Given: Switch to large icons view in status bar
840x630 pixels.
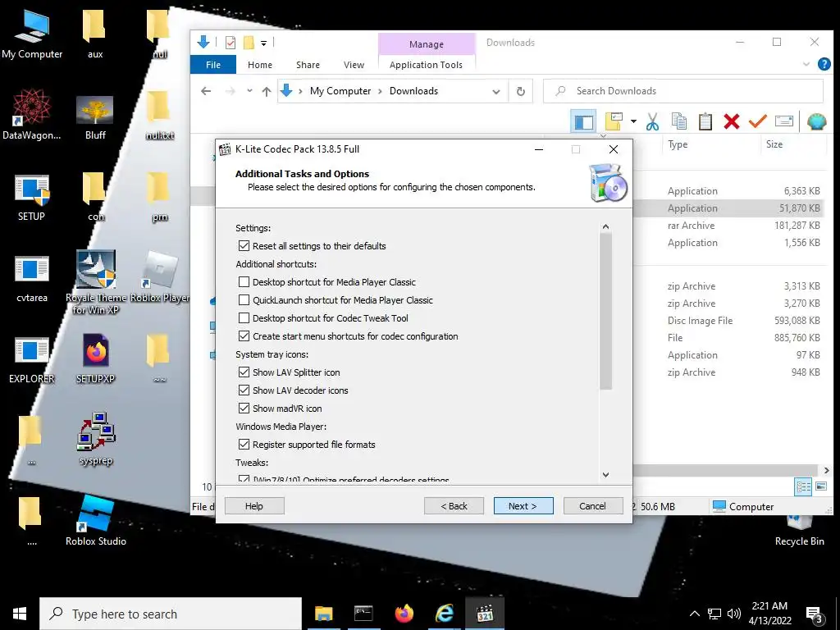Looking at the screenshot, I should (x=820, y=486).
